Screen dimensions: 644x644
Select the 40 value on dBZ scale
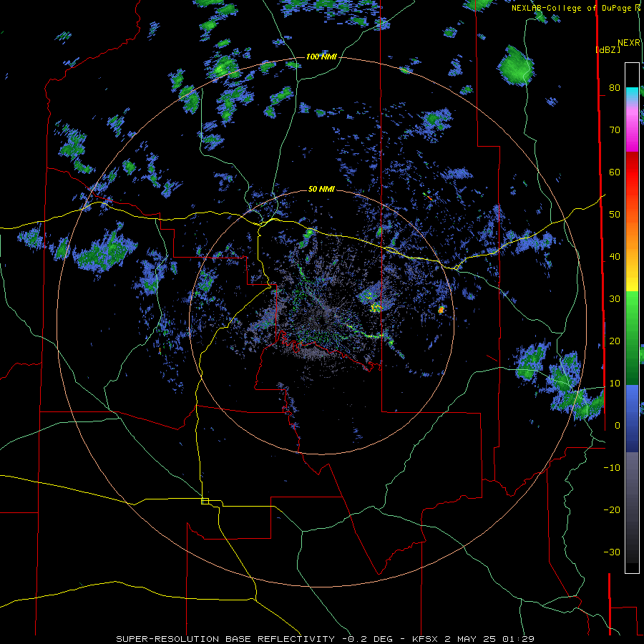615,256
